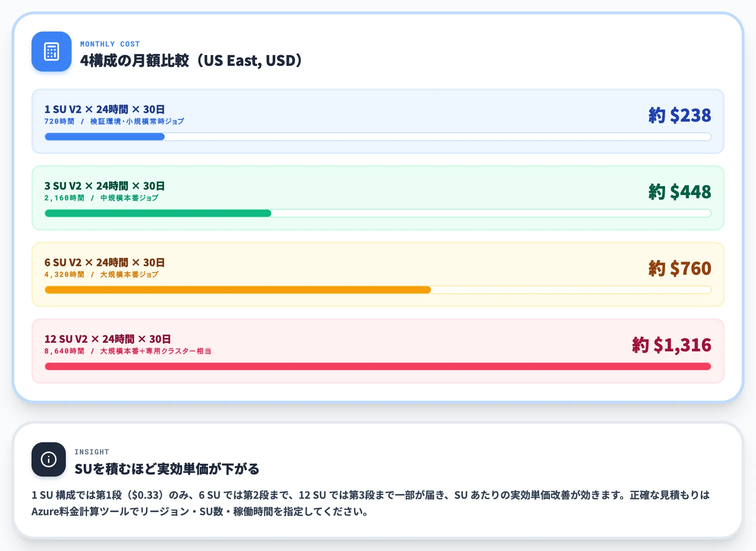Click the heading 4構成の月額比較（US East, USD）

(192, 60)
